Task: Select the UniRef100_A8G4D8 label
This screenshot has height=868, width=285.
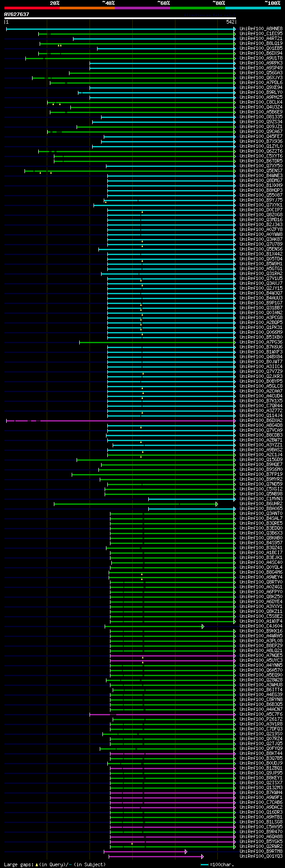Action: (261, 425)
